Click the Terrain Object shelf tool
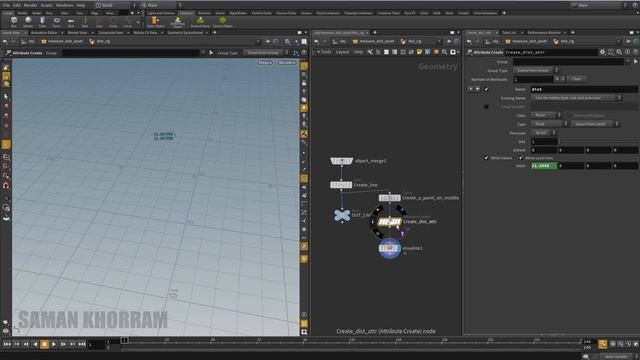This screenshot has width=640, height=360. coord(222,22)
